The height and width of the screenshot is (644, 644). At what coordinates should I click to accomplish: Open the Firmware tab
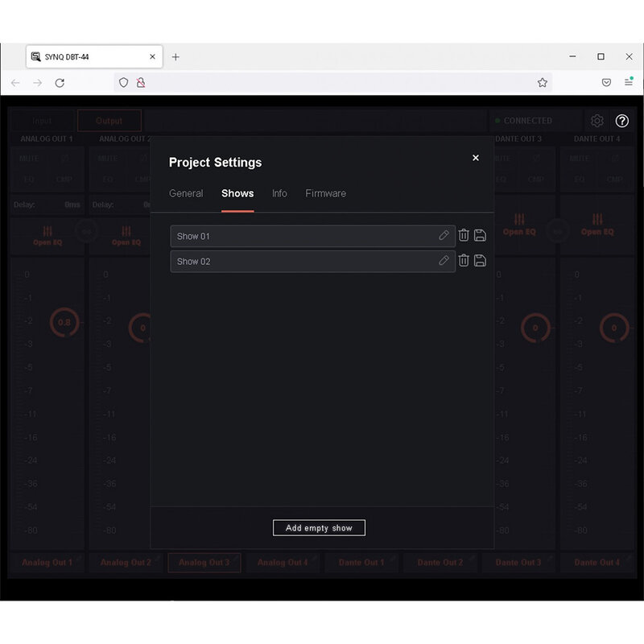[325, 193]
